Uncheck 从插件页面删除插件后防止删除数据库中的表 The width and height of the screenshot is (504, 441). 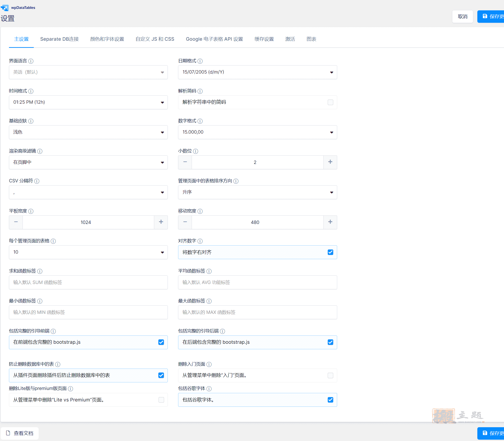click(x=161, y=375)
